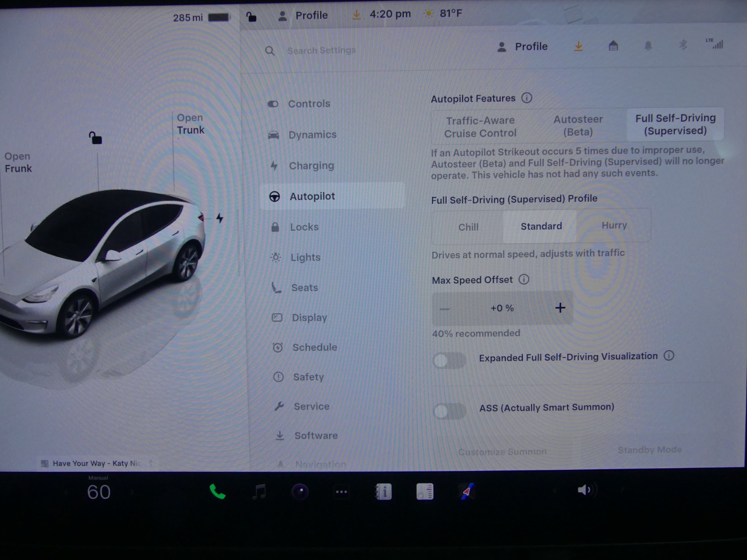
Task: Increase max speed offset with plus
Action: click(x=560, y=308)
